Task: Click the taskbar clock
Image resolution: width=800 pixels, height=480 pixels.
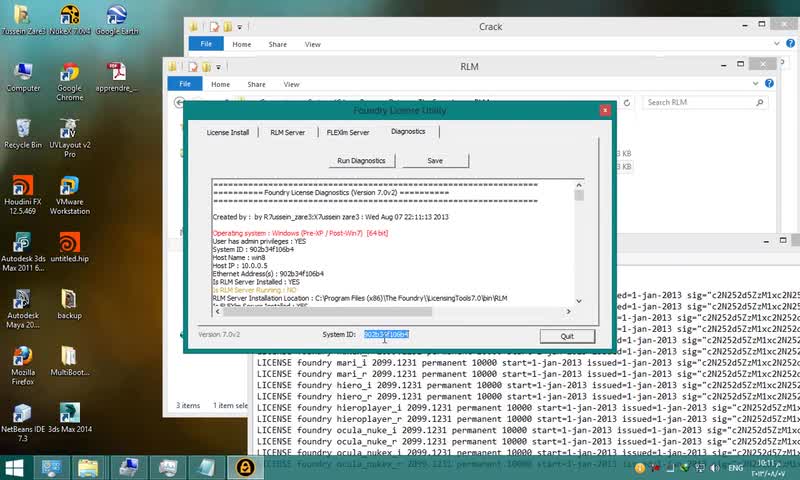Action: [x=770, y=468]
